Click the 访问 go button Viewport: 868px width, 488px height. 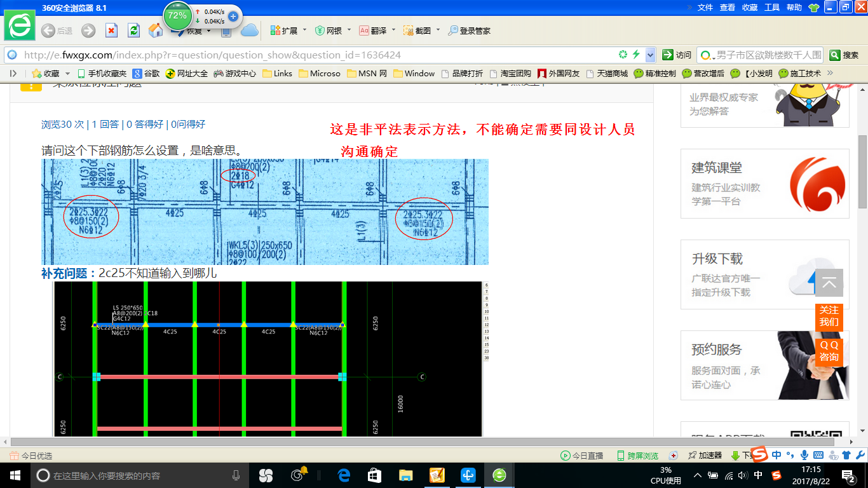(x=677, y=55)
